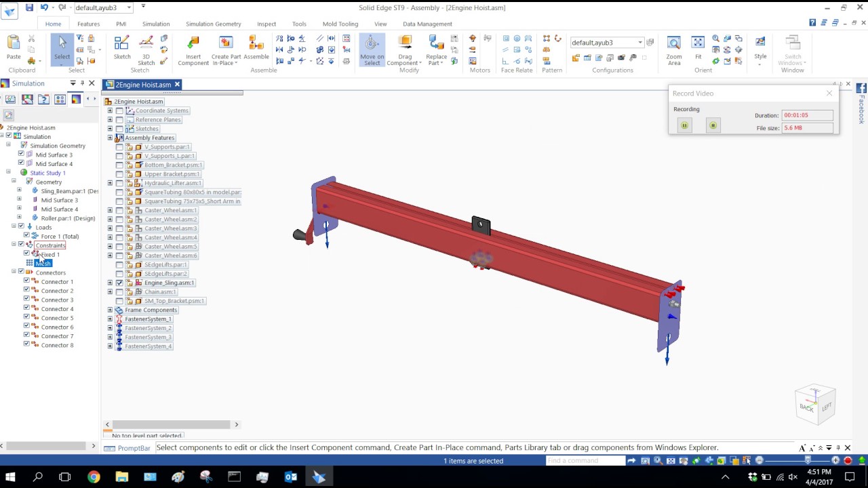Toggle checkbox for Connector 1
Viewport: 868px width, 488px height.
click(x=26, y=281)
